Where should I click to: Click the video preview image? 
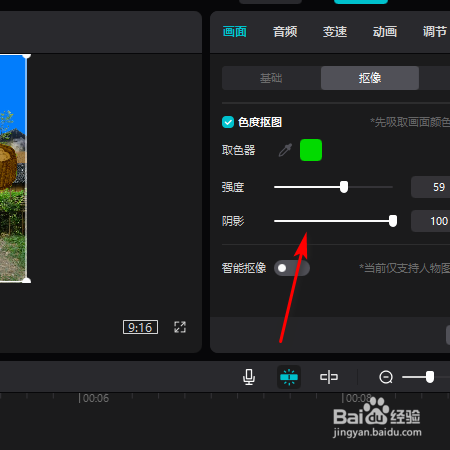click(x=13, y=168)
